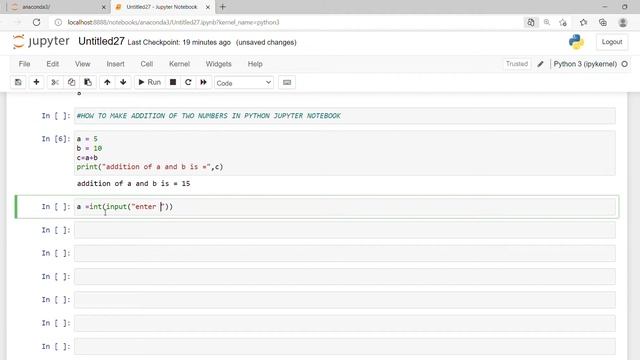The image size is (640, 360).
Task: Paste cells below icon
Action: pos(88,82)
